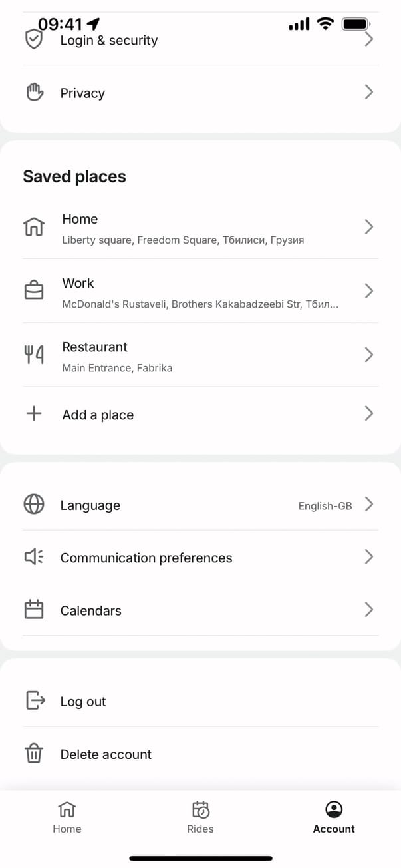
Task: Tap the plus icon to add a place
Action: pyautogui.click(x=34, y=414)
